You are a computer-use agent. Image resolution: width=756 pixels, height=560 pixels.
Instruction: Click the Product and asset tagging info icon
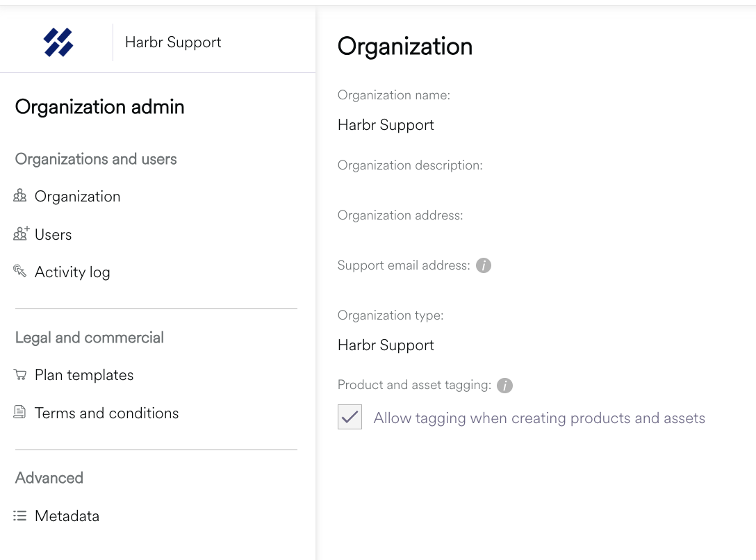504,386
